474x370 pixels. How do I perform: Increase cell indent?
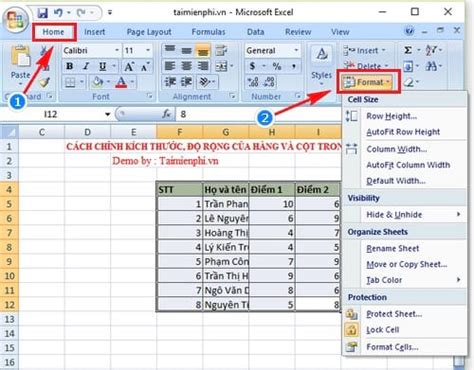tap(187, 82)
